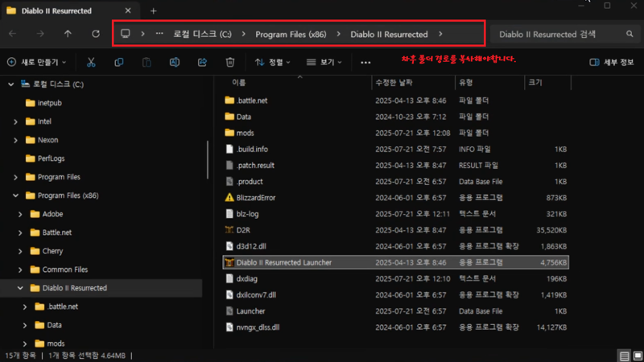Expand the Program Files folder node
The image size is (644, 362).
[x=15, y=177]
